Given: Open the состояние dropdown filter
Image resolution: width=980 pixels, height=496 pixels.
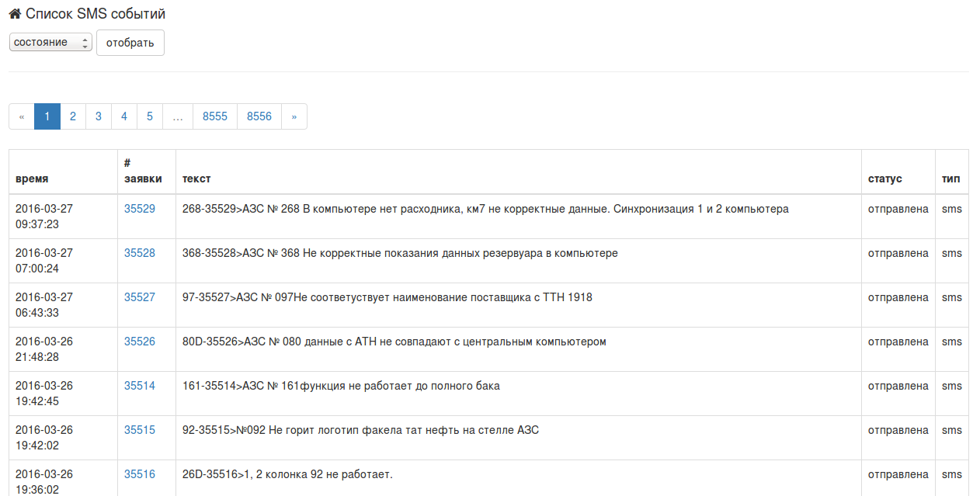Looking at the screenshot, I should (x=50, y=42).
